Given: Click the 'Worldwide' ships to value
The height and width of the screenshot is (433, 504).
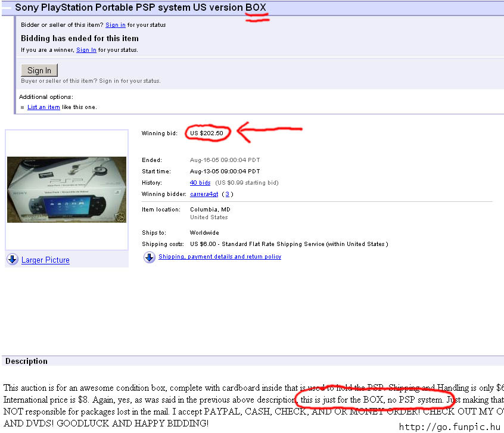Looking at the screenshot, I should (x=204, y=233).
